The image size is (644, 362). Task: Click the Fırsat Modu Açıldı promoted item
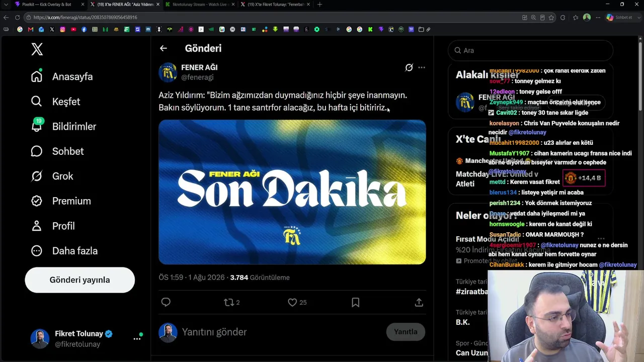tap(487, 239)
